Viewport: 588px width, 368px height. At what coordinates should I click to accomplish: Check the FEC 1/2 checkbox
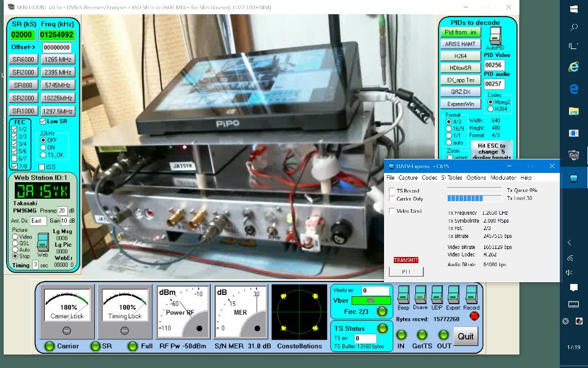click(14, 129)
